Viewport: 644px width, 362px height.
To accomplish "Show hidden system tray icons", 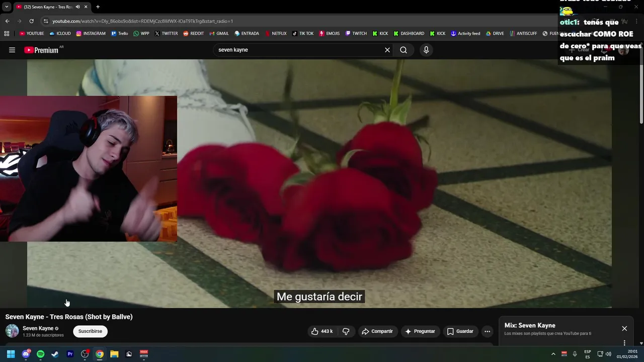I will tap(553, 354).
